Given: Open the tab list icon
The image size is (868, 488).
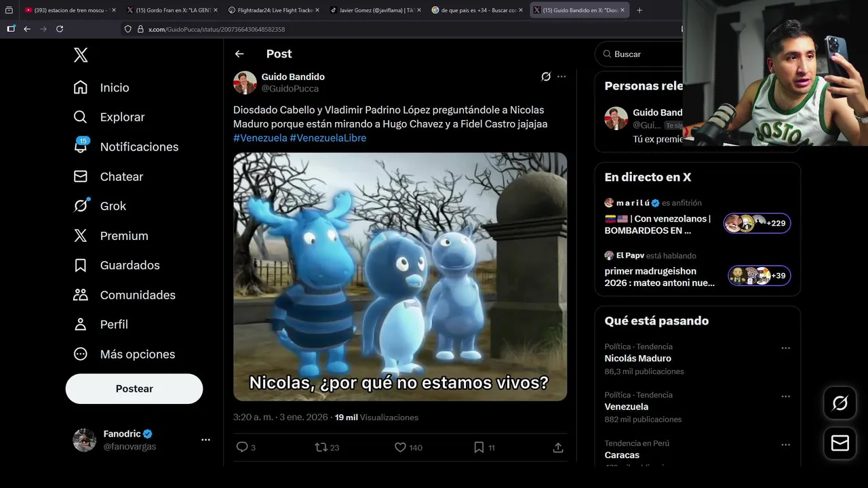Looking at the screenshot, I should tap(9, 10).
